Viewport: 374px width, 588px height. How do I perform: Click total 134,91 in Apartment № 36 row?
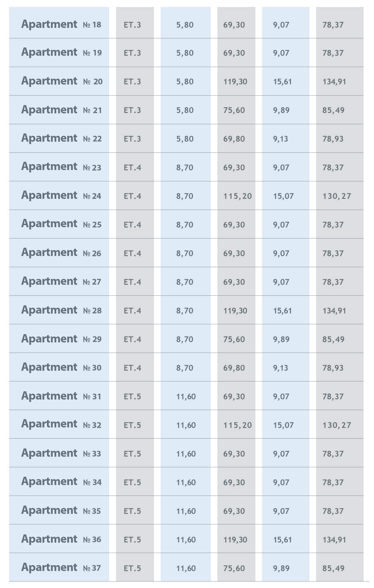point(334,540)
